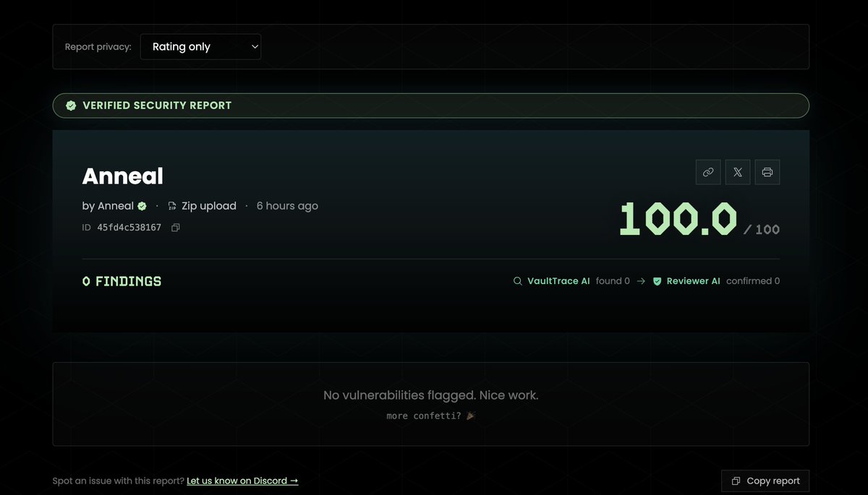The image size is (868, 495).
Task: Click the Zip upload file icon
Action: [x=172, y=206]
